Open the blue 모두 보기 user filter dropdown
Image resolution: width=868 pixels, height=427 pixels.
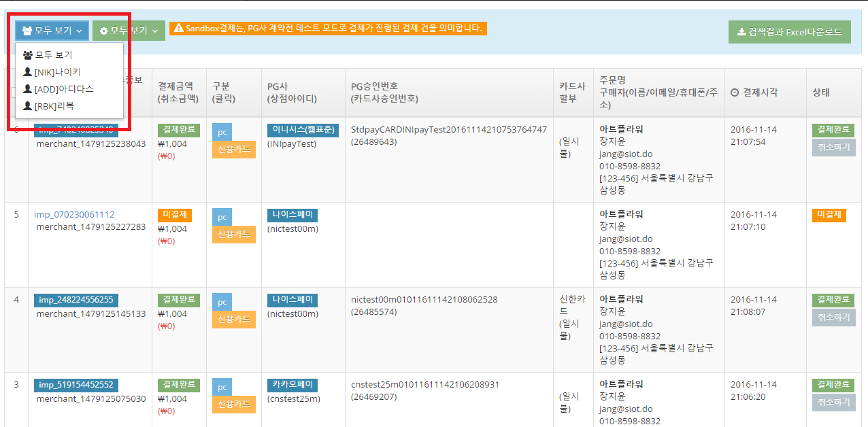52,31
